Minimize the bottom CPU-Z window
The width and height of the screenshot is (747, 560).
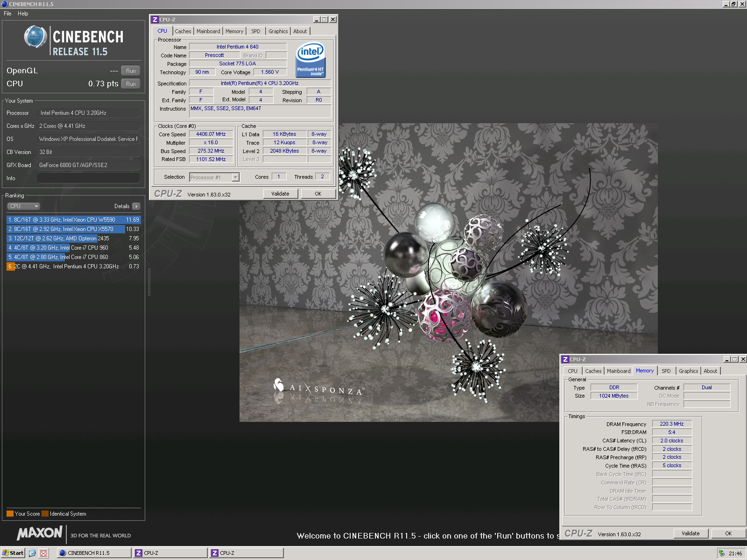(x=727, y=359)
